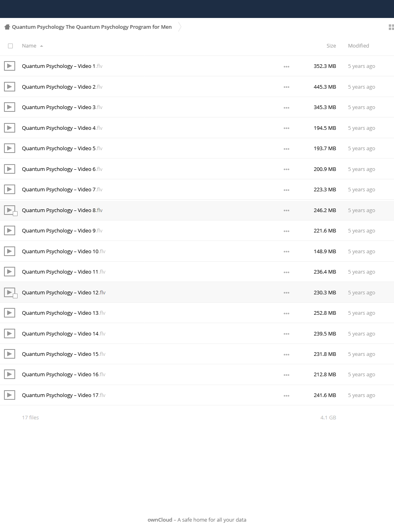Toggle the select-all checkbox in header

(x=10, y=46)
